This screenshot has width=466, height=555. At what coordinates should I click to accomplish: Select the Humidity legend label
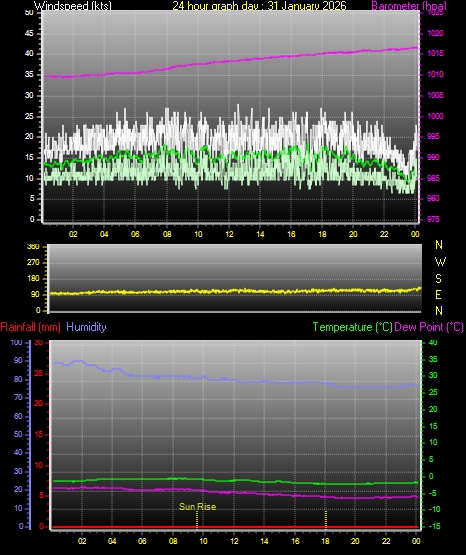click(86, 327)
